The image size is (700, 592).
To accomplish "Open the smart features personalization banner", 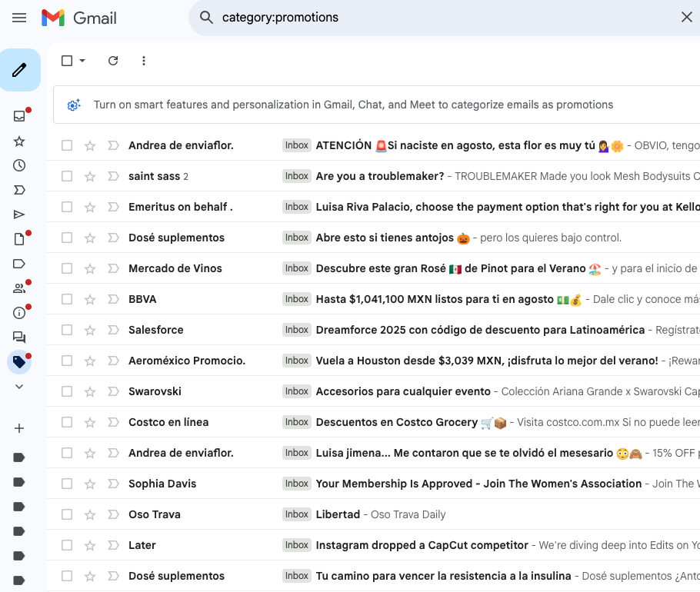I will [x=376, y=105].
